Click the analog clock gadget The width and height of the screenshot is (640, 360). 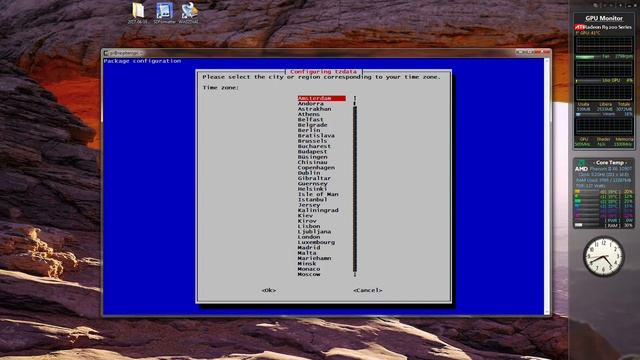(603, 257)
